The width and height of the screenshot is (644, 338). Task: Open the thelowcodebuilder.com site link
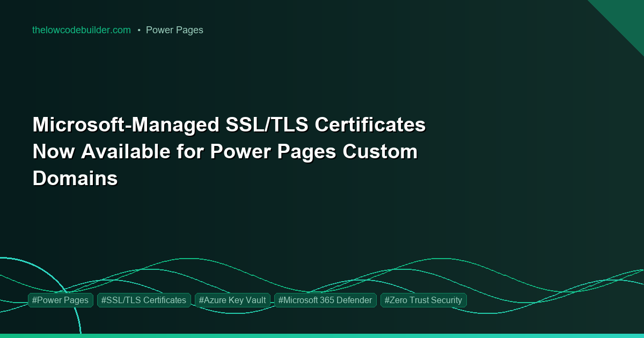click(x=82, y=30)
